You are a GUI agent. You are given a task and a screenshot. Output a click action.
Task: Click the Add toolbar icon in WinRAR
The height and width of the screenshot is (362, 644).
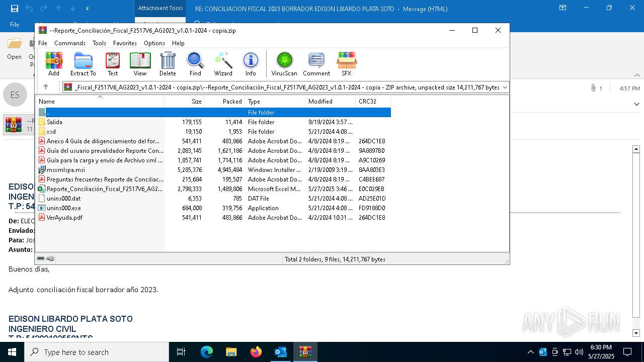click(x=54, y=64)
